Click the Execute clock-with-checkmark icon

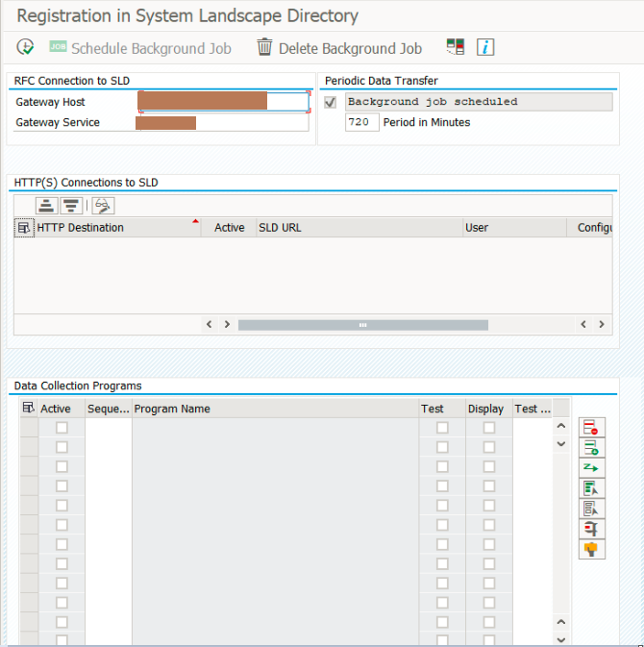(25, 47)
